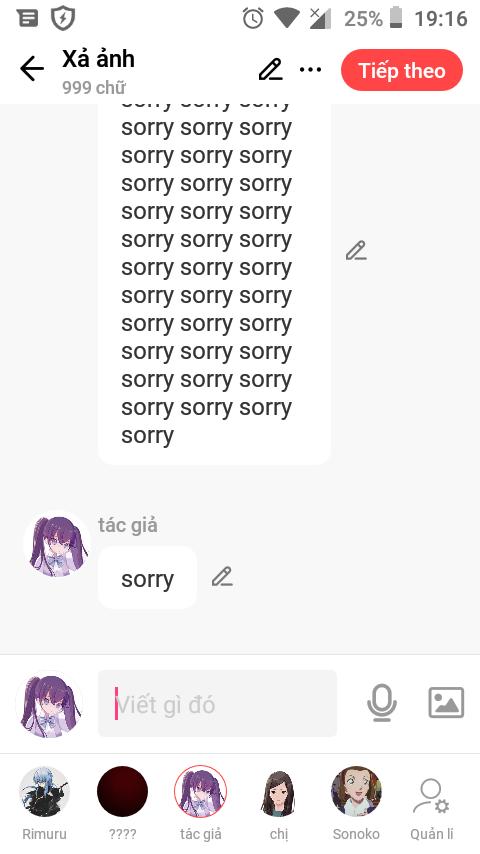
Task: Open the title edit pencil icon
Action: click(270, 70)
